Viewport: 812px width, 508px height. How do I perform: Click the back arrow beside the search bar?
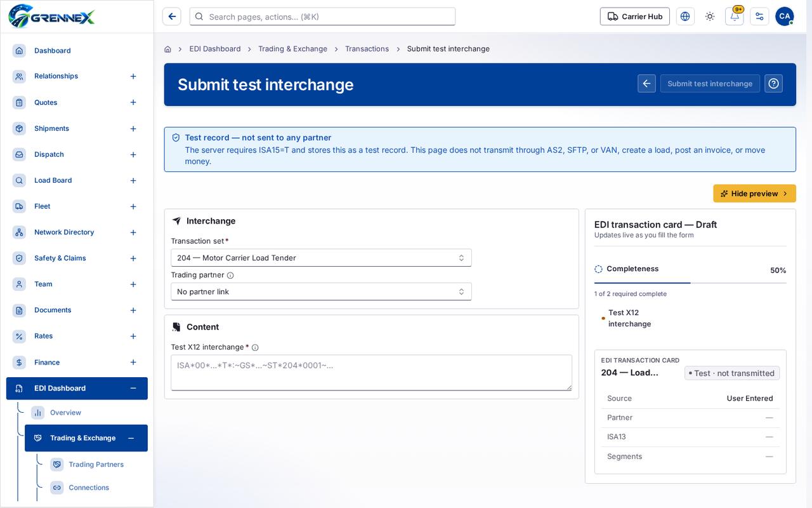click(172, 17)
